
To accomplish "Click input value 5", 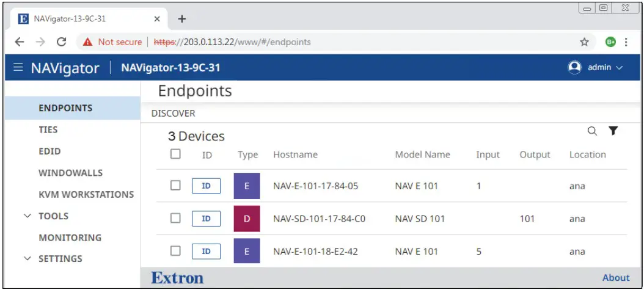I will 478,251.
